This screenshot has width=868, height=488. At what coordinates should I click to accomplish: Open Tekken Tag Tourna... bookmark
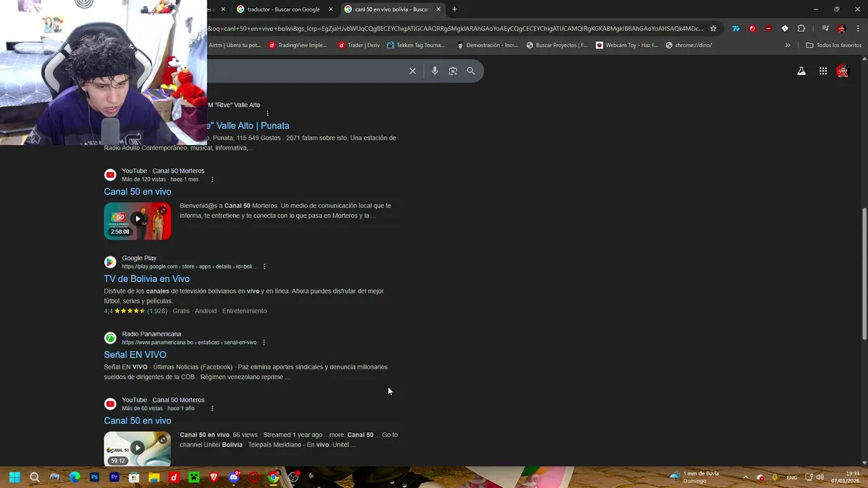416,45
